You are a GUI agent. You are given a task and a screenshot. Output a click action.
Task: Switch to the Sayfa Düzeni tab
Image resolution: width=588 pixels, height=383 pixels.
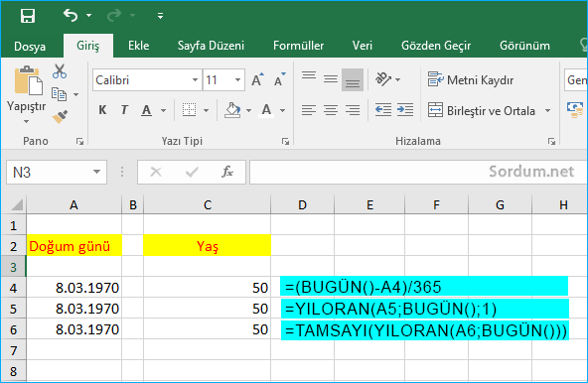(x=211, y=46)
